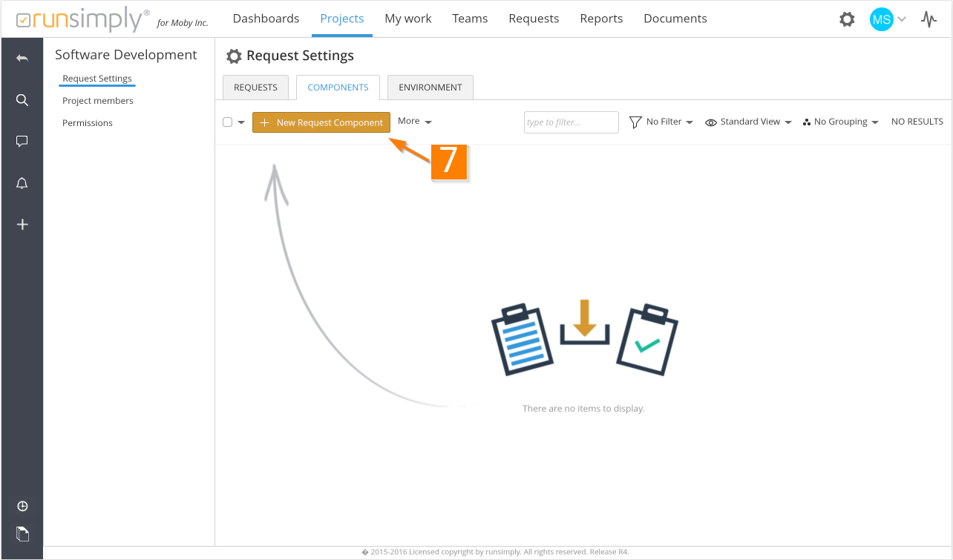The height and width of the screenshot is (560, 953).
Task: Switch to the Requests tab
Action: click(255, 88)
